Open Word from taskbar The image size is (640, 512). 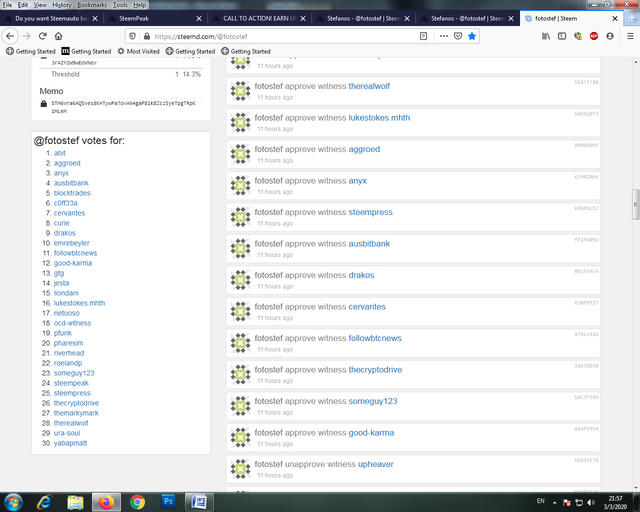[199, 502]
